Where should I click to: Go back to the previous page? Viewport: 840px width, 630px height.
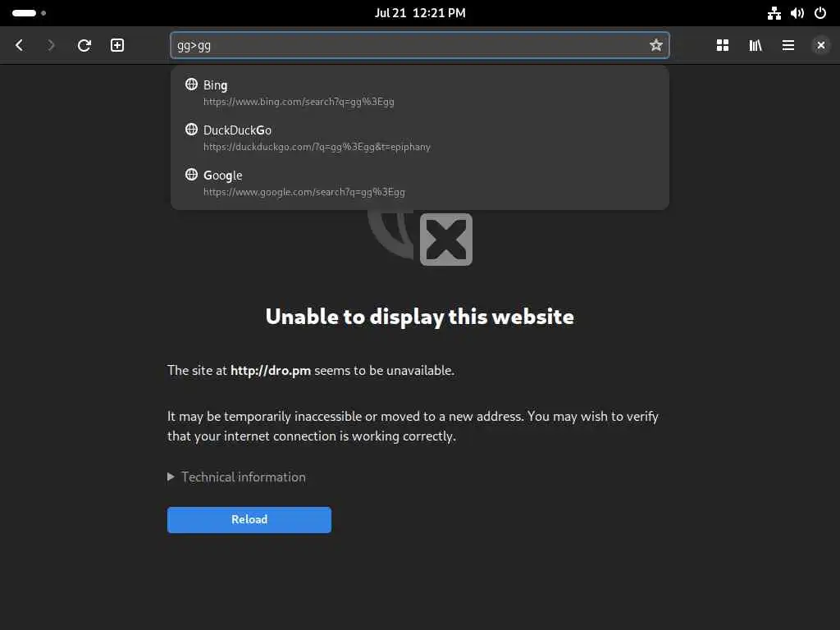point(20,46)
